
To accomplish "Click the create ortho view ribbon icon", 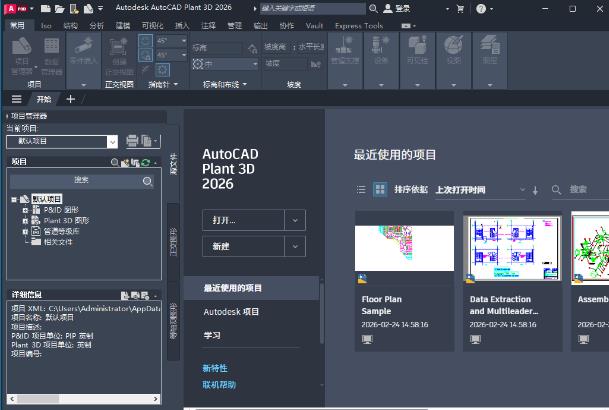I will click(x=118, y=47).
